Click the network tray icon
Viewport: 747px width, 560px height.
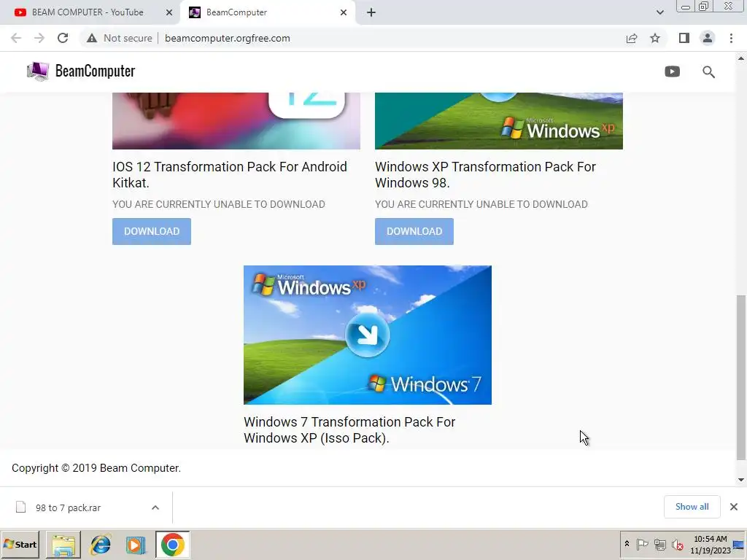click(659, 544)
